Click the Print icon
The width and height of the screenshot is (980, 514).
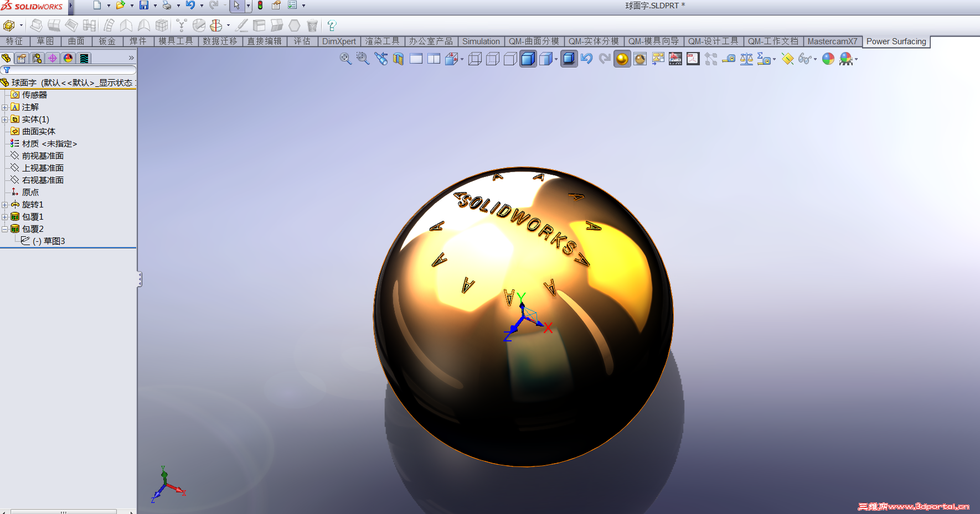[x=167, y=6]
